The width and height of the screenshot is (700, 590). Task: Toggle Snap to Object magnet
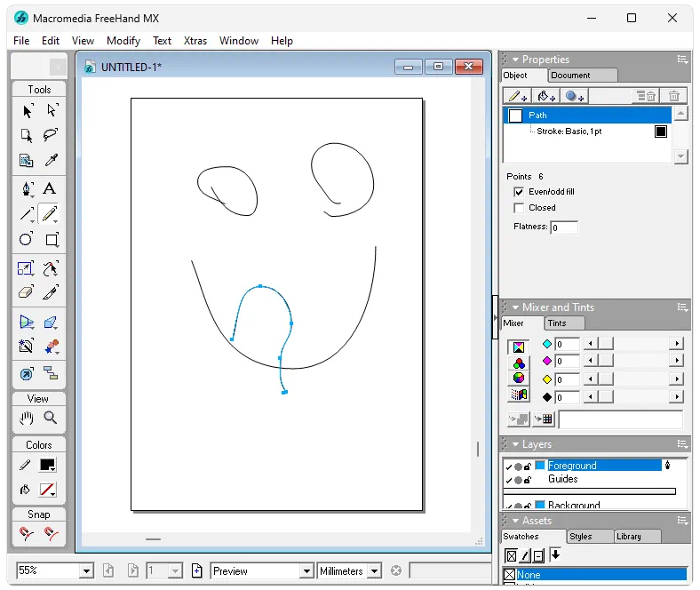coord(51,533)
